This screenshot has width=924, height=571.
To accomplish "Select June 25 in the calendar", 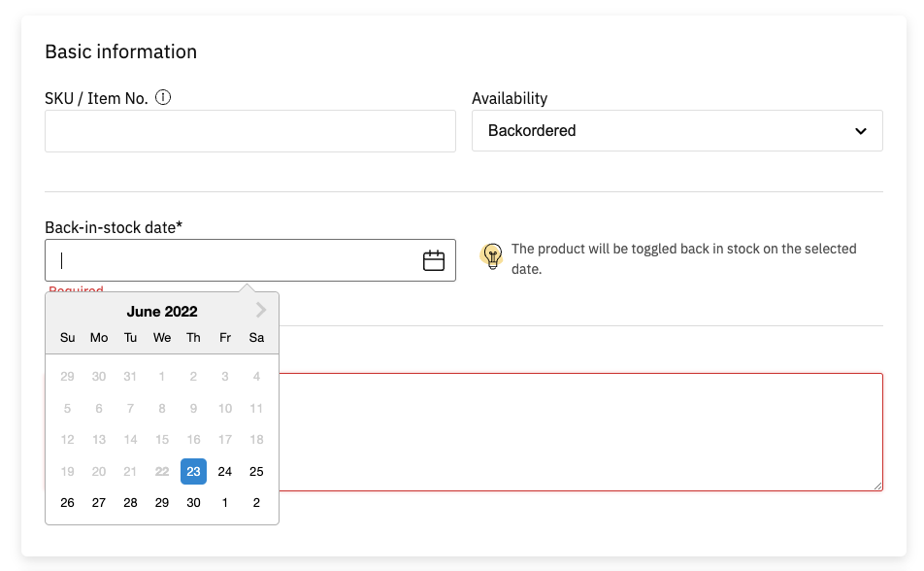I will coord(256,471).
